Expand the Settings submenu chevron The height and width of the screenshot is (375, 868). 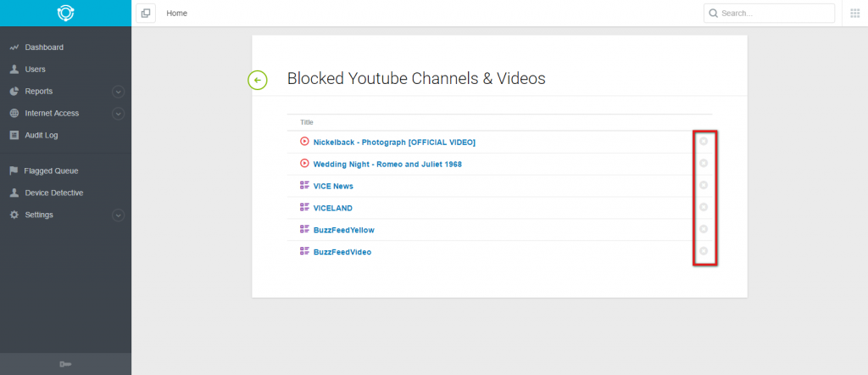[118, 215]
